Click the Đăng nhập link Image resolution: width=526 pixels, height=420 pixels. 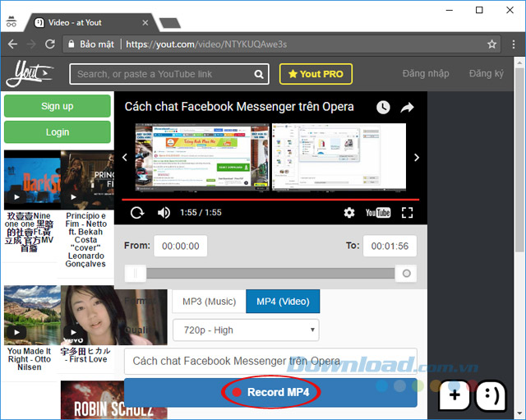click(x=426, y=73)
